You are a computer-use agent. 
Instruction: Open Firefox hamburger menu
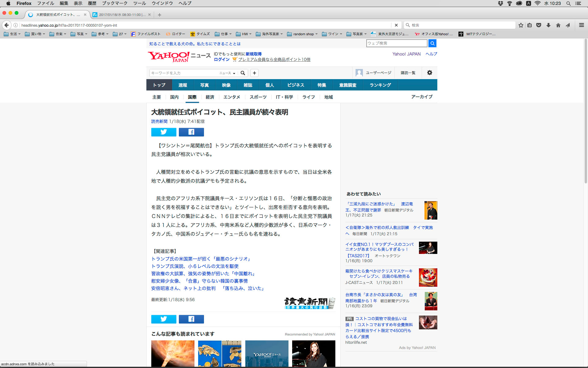[x=581, y=25]
